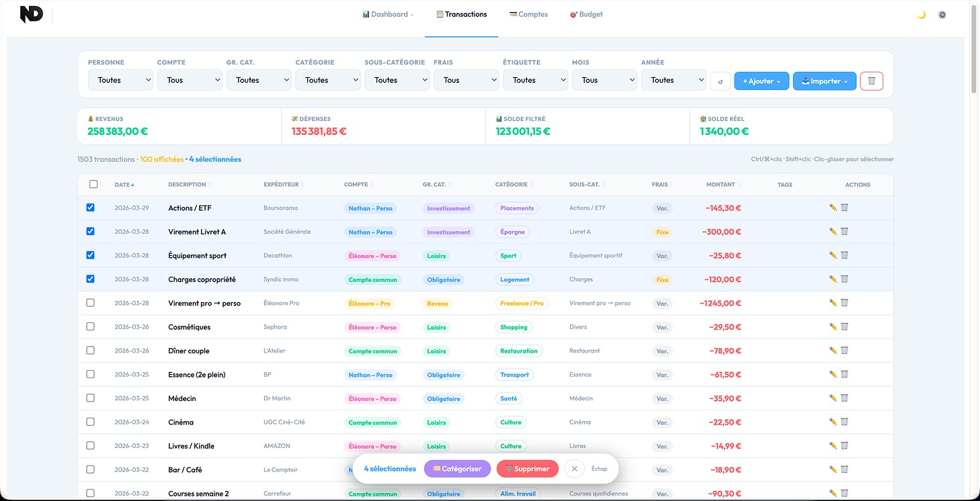
Task: Click the red trash button in filter bar
Action: (x=872, y=81)
